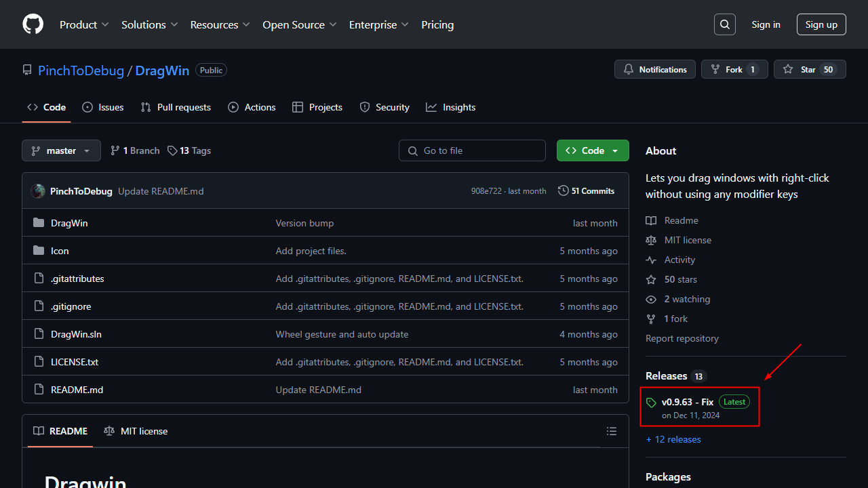Click the README.md file icon
Screen dimensions: 868x488
[x=39, y=389]
